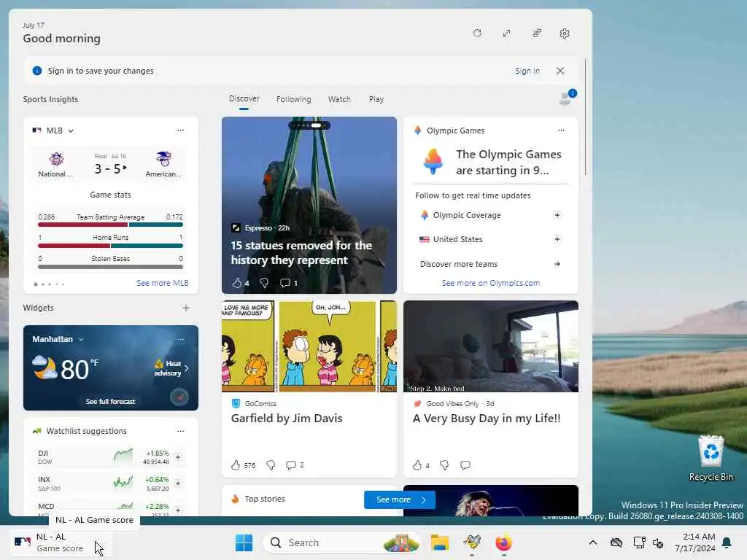Open the notification bell

click(x=727, y=542)
